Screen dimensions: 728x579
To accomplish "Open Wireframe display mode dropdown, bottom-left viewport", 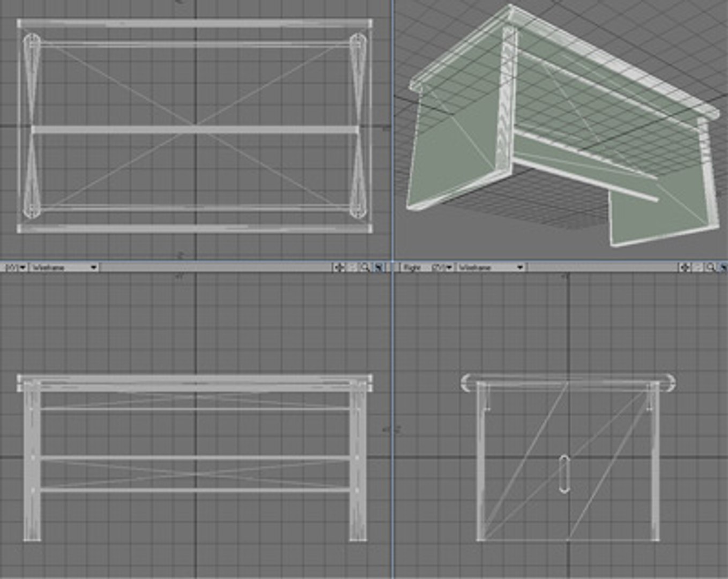I will (x=64, y=267).
